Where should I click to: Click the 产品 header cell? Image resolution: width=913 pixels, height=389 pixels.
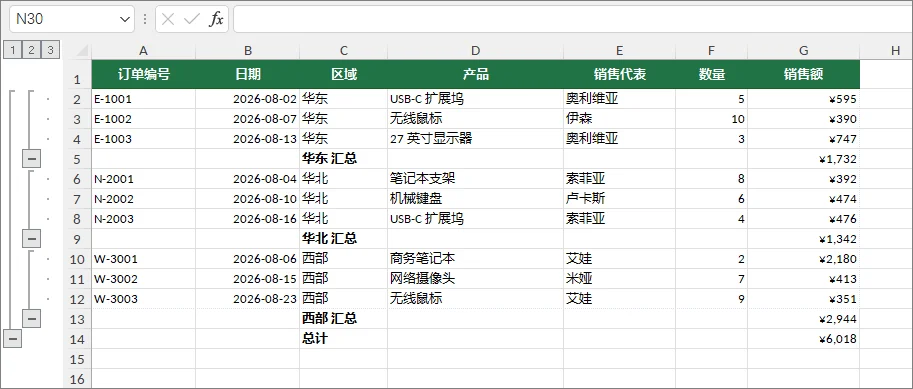[x=475, y=75]
